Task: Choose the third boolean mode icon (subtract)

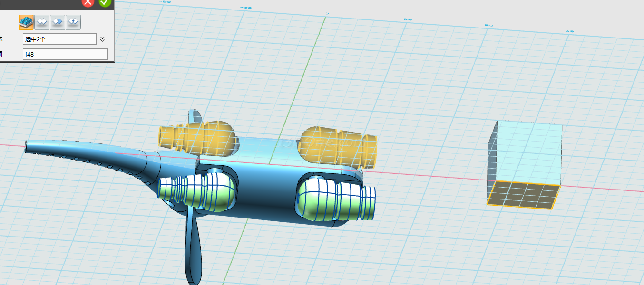Action: tap(58, 22)
